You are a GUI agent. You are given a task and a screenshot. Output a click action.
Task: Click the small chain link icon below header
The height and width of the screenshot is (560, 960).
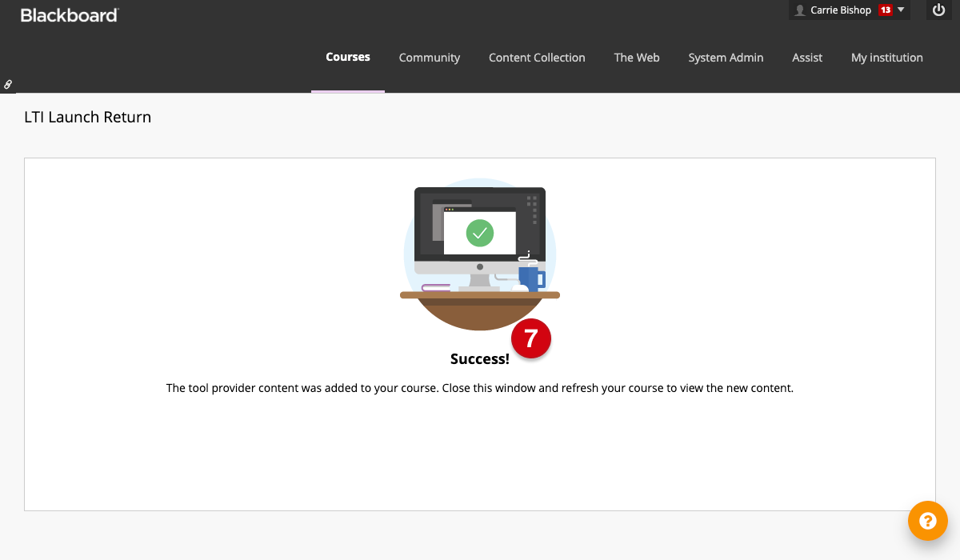point(8,84)
